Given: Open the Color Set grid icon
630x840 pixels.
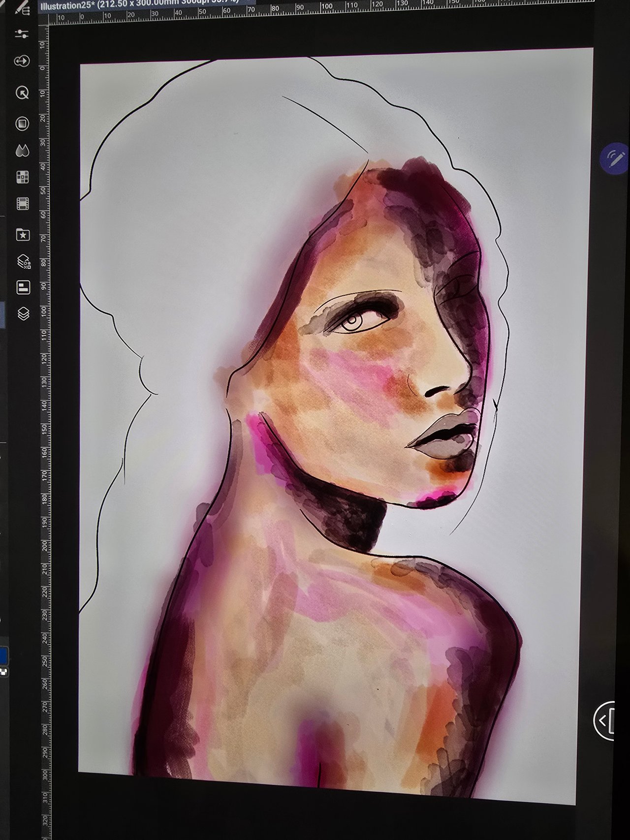Looking at the screenshot, I should pyautogui.click(x=23, y=177).
